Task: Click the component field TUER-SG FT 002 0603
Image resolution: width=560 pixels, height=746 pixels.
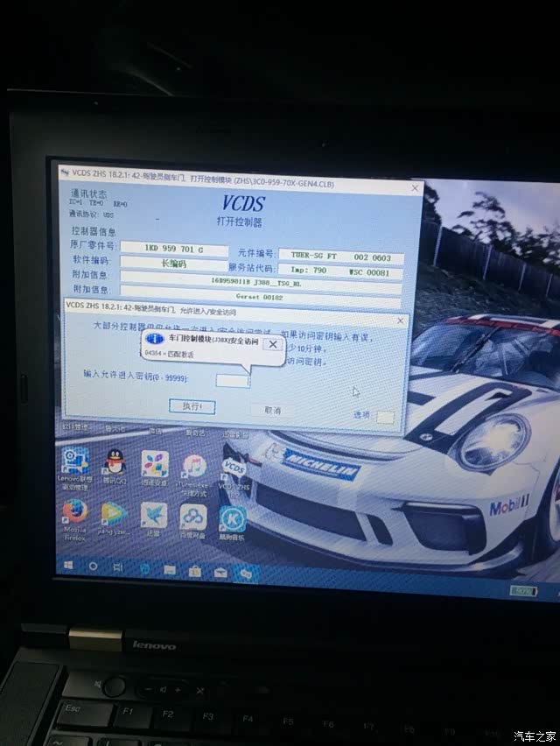Action: tap(341, 256)
